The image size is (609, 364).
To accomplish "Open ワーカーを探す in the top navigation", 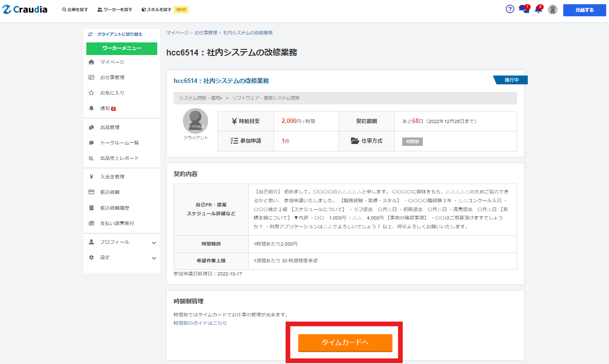I will click(x=115, y=10).
